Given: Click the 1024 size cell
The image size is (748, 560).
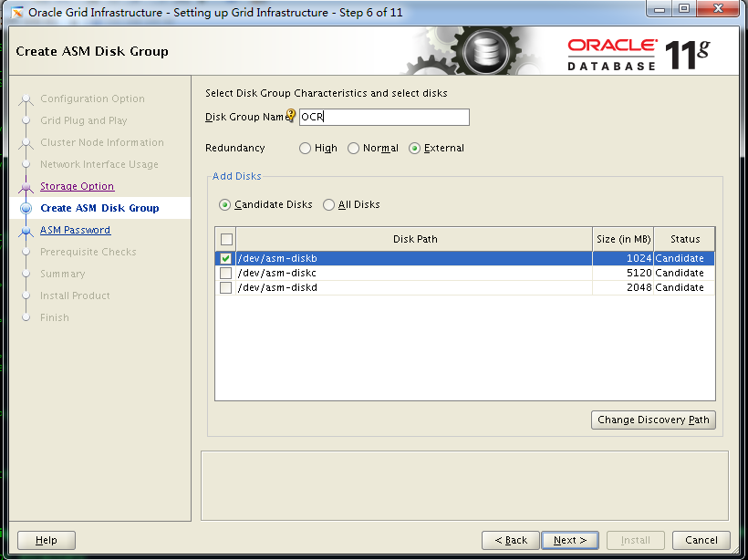Looking at the screenshot, I should click(623, 258).
